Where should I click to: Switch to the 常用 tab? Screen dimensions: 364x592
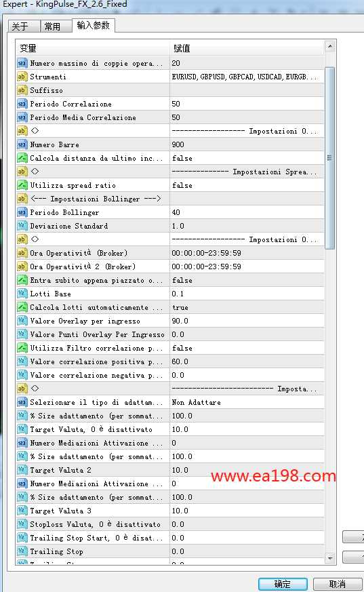pos(52,26)
